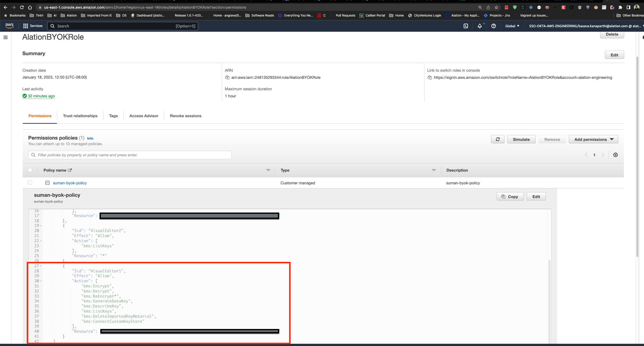Open the AWS help question-mark icon
Image resolution: width=644 pixels, height=346 pixels.
(494, 26)
